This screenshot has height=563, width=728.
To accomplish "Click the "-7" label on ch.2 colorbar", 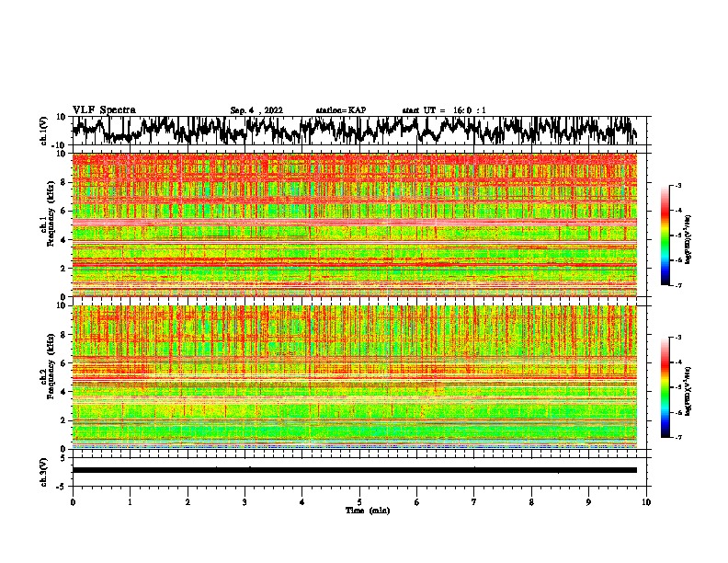I will click(x=678, y=437).
